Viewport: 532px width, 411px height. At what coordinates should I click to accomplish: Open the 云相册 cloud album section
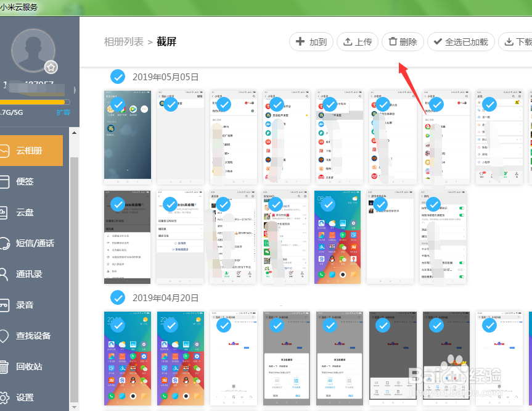[x=31, y=151]
